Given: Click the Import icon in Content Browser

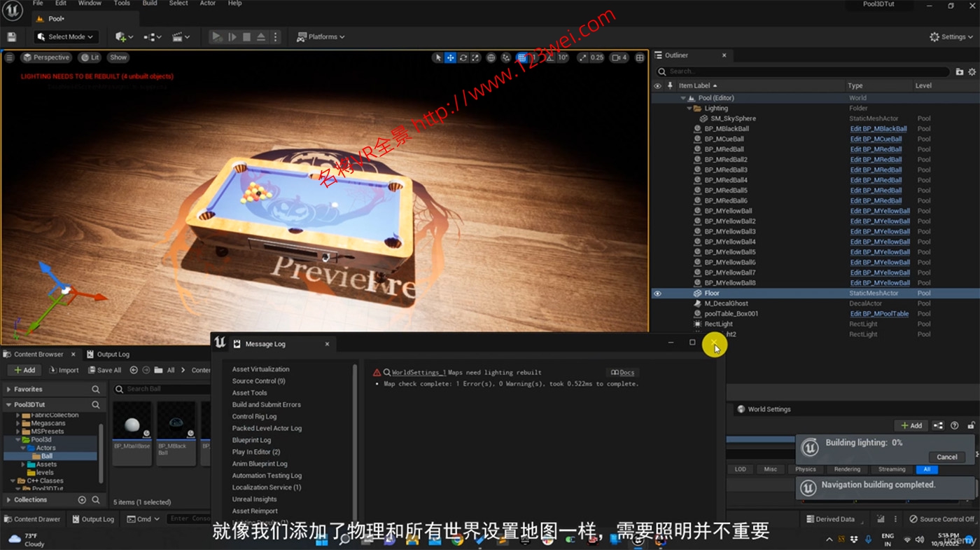Looking at the screenshot, I should (63, 370).
